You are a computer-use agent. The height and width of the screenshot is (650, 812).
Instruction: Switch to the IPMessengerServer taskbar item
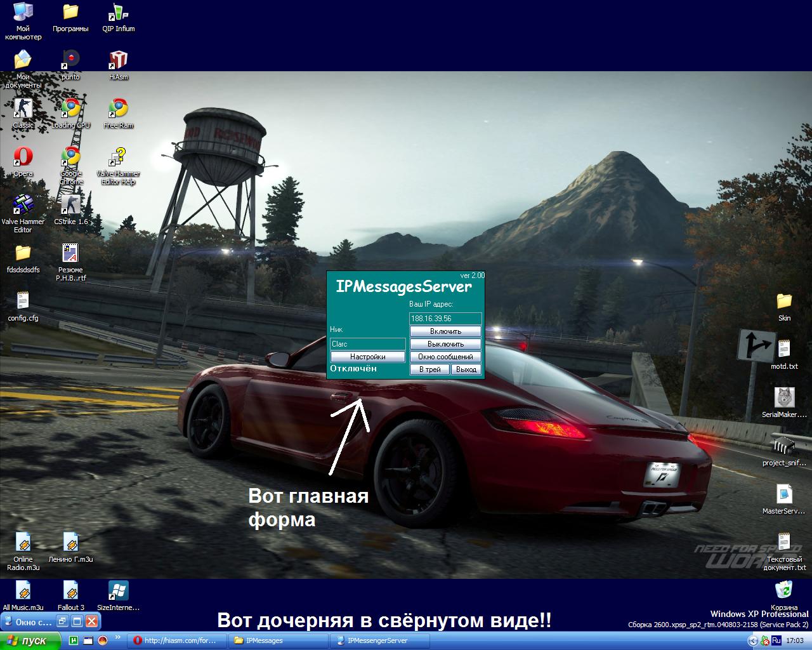click(379, 640)
